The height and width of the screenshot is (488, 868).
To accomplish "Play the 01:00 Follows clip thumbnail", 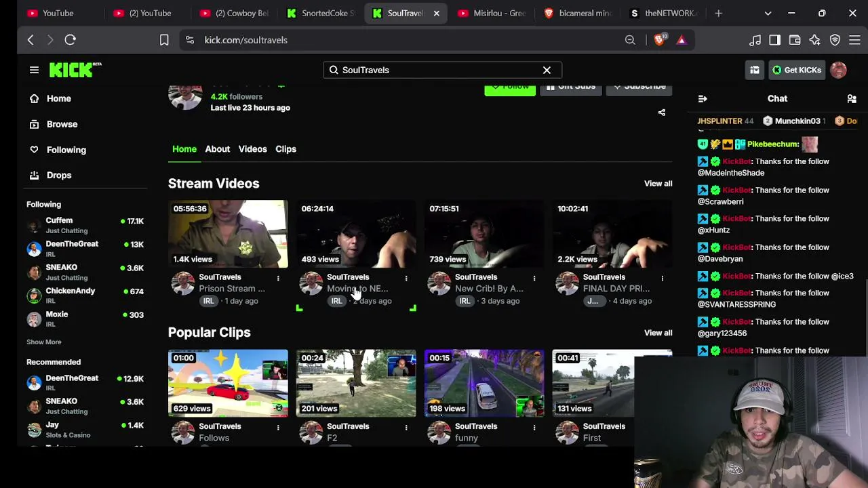I will tap(228, 383).
